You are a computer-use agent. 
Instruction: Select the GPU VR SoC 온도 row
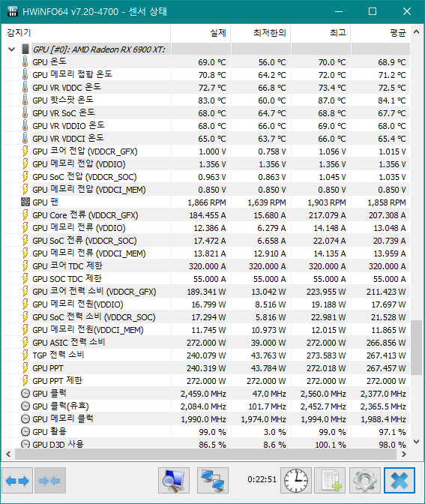point(206,112)
